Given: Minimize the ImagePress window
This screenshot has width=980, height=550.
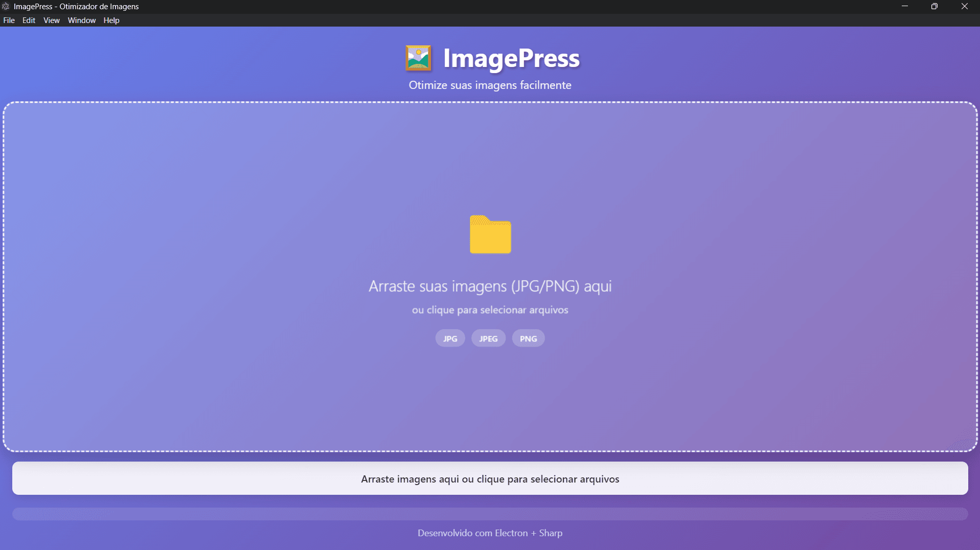Looking at the screenshot, I should tap(905, 6).
